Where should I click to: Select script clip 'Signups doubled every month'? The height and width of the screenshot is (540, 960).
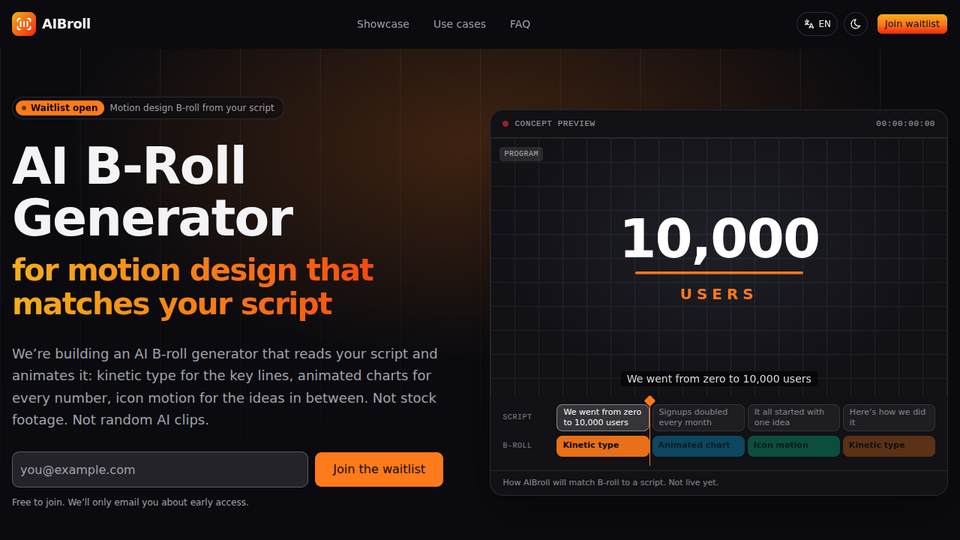click(x=698, y=417)
